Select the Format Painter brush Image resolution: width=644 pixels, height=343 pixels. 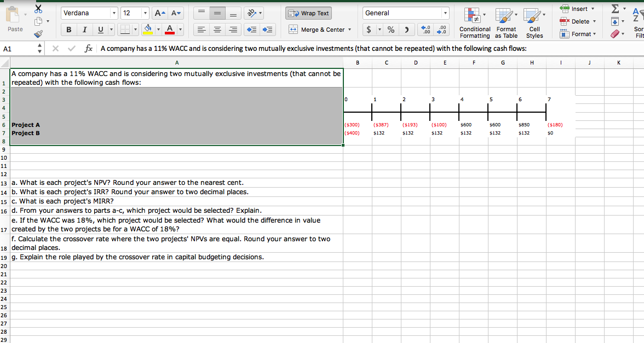click(x=38, y=34)
